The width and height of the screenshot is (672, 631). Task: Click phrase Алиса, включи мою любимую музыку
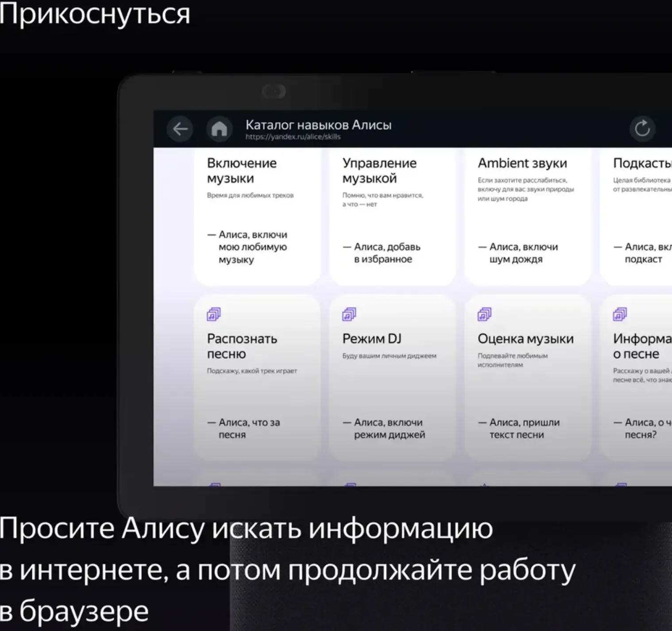click(247, 247)
